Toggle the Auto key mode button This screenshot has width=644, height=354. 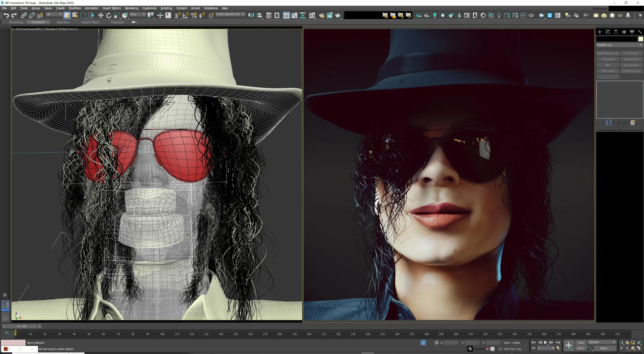coord(581,343)
